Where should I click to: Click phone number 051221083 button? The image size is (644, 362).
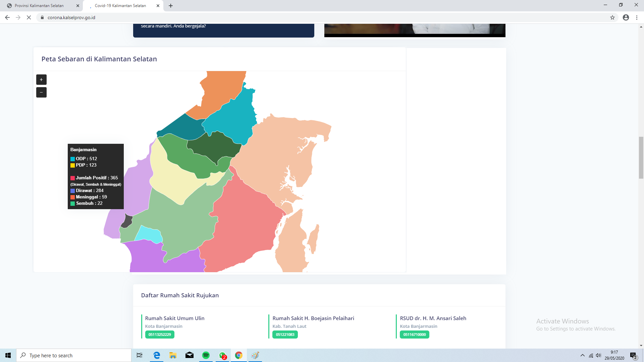pos(285,335)
